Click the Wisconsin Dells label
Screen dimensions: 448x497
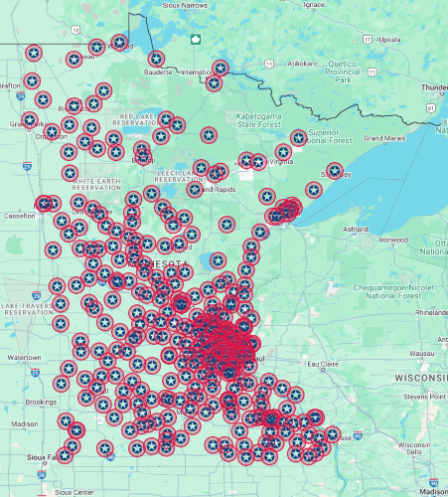[414, 448]
